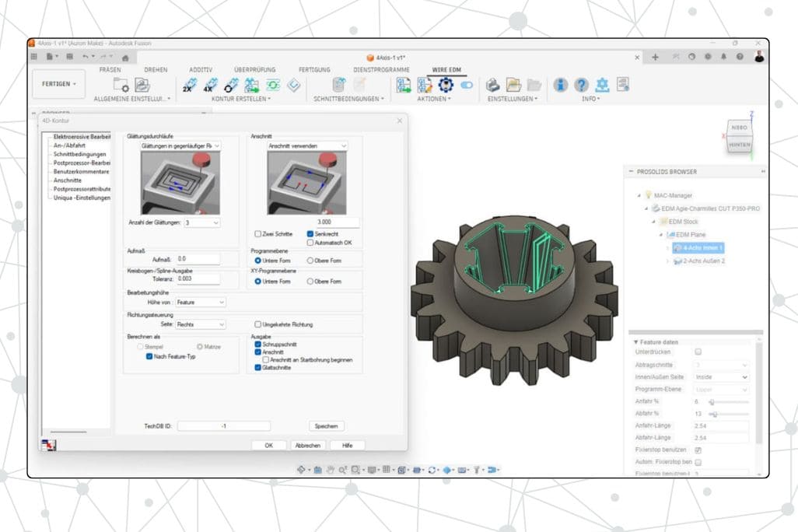Click the TechDB ID input field
The width and height of the screenshot is (798, 532).
(224, 426)
